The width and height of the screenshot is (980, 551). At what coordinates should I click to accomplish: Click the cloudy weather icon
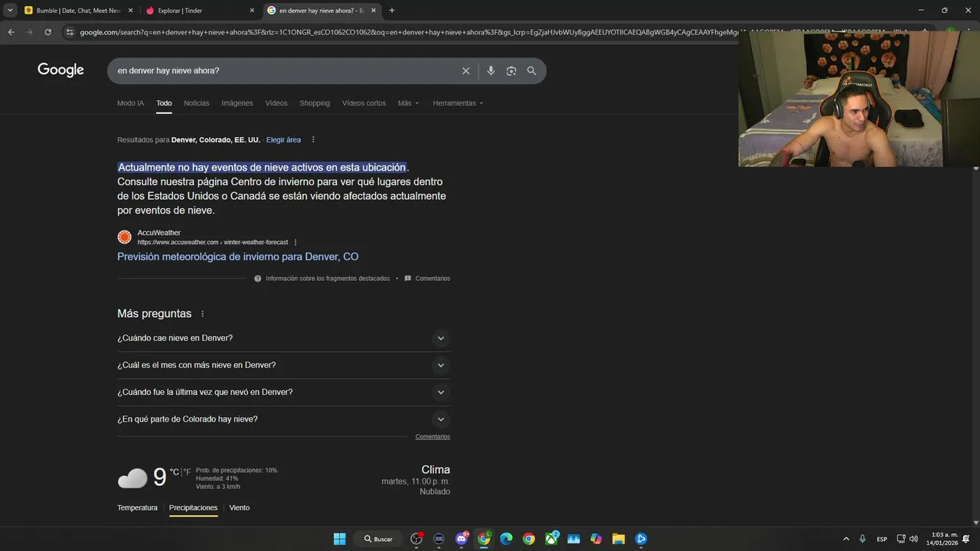[x=132, y=478]
